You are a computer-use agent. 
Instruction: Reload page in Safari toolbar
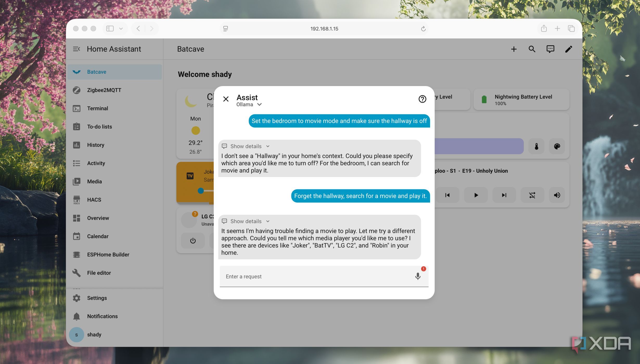[423, 29]
